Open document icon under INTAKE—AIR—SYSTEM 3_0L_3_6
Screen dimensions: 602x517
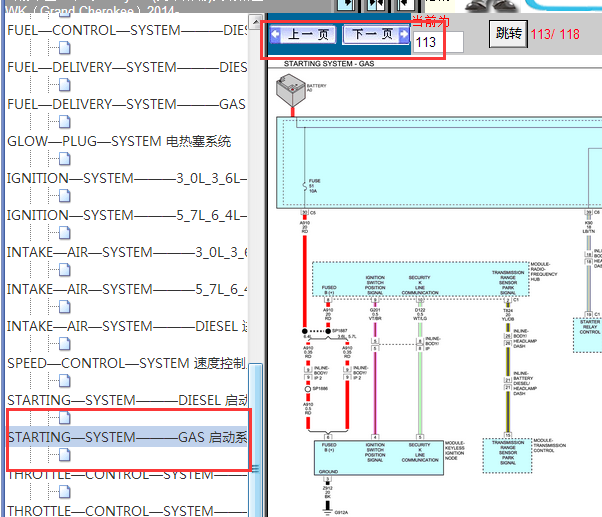64,269
